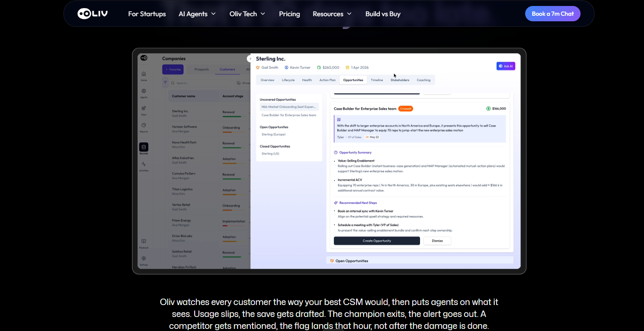Switch to the Timeline tab
The width and height of the screenshot is (644, 331).
pos(377,80)
